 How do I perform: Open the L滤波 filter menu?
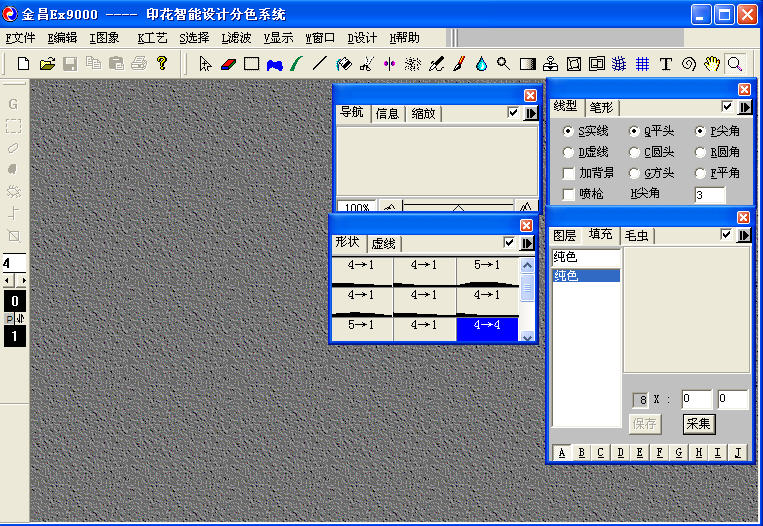(237, 38)
